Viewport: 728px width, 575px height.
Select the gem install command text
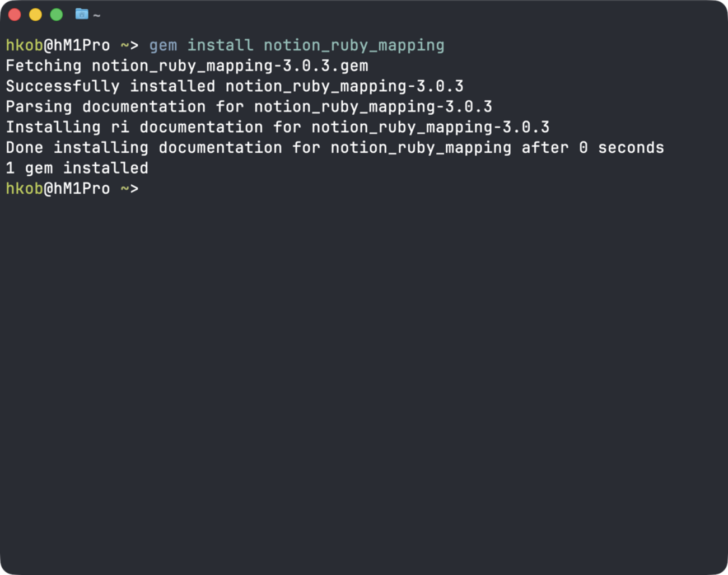297,45
